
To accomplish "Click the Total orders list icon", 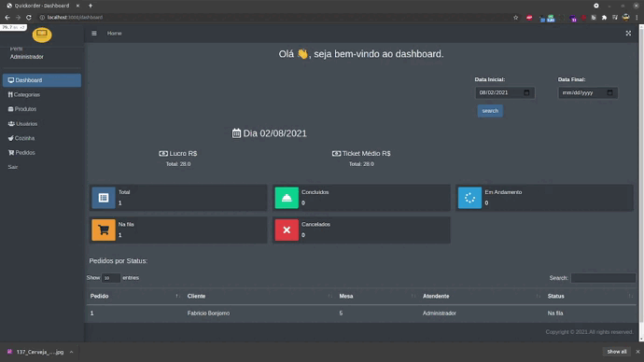I will [104, 198].
